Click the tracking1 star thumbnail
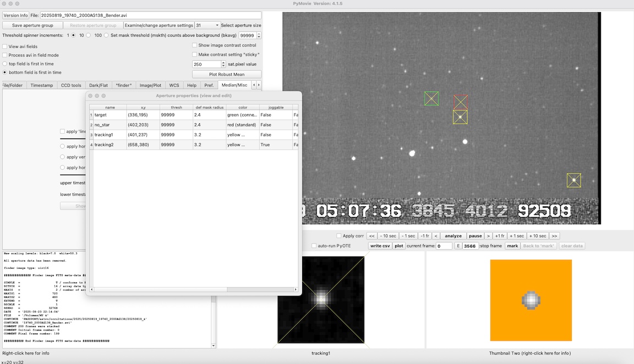Image resolution: width=634 pixels, height=364 pixels. click(x=321, y=300)
